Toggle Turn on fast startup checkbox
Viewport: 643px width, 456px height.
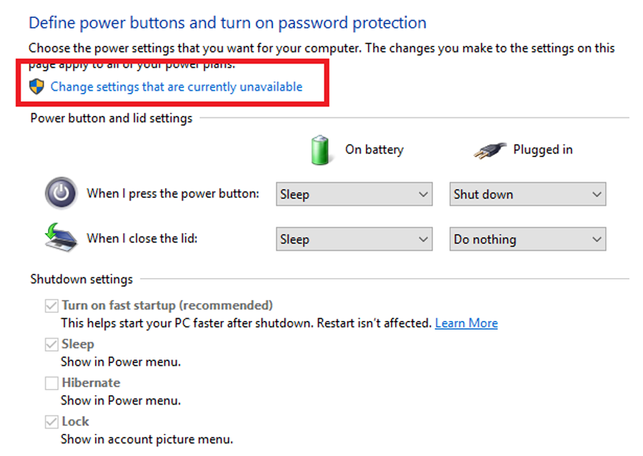(x=51, y=306)
